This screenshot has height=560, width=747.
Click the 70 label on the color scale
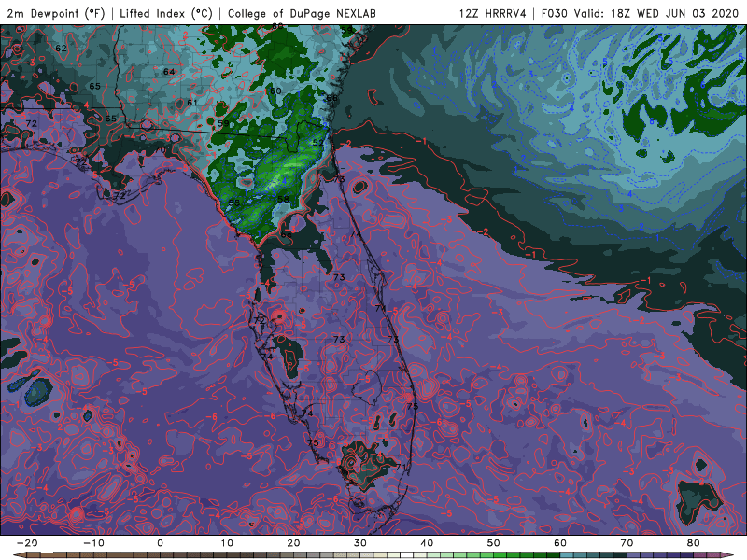click(627, 543)
